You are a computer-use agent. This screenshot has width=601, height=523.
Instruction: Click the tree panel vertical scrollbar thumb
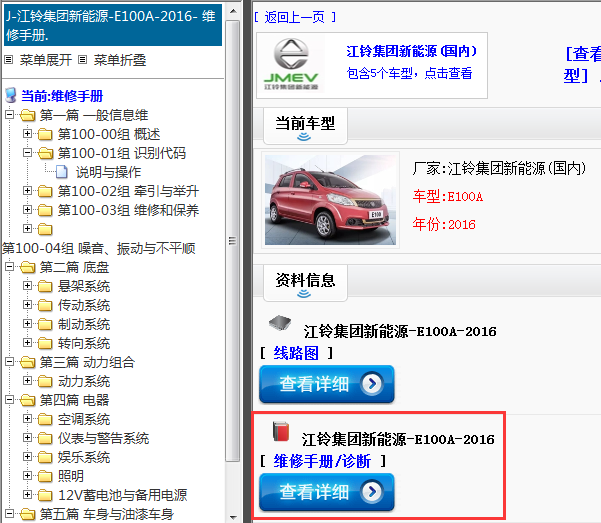232,241
